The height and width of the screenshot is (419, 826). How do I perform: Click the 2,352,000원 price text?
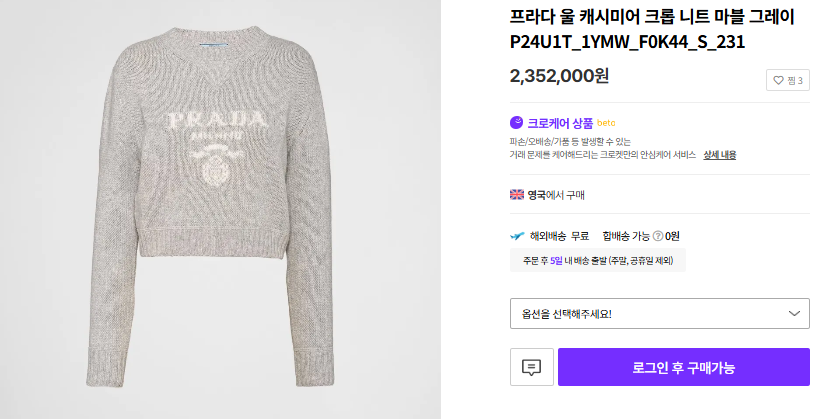pos(559,76)
